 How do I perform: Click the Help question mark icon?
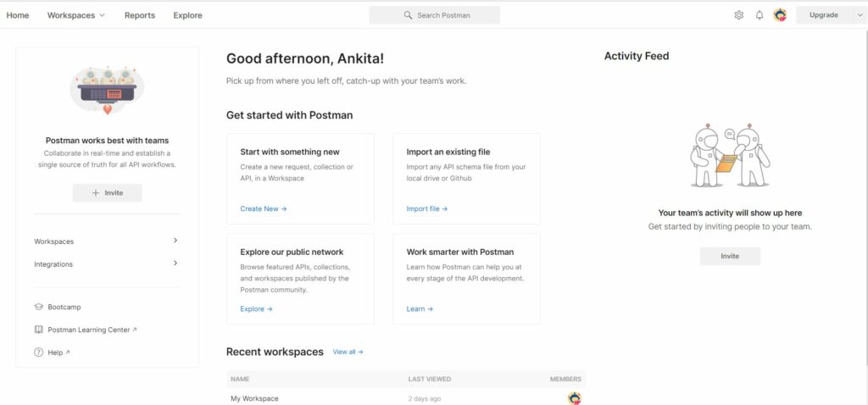point(39,352)
